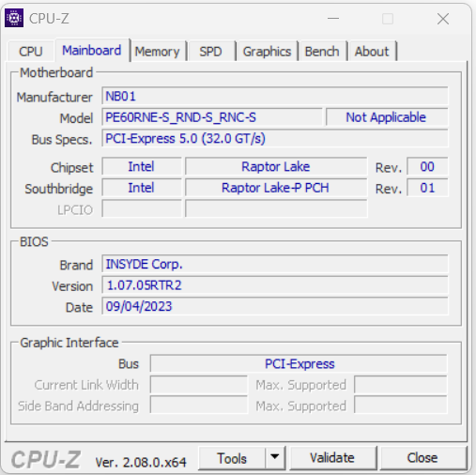
Task: Click the CPU-Z app icon in title bar
Action: 14,18
